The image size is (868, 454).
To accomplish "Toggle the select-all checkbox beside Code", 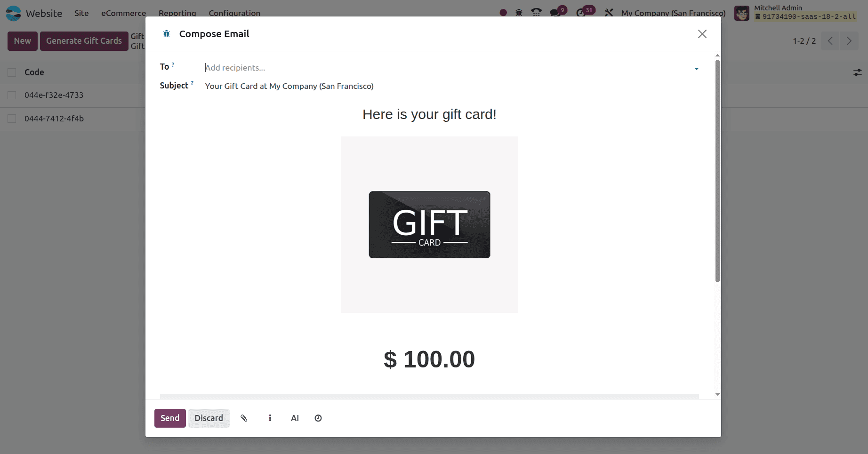I will click(12, 72).
